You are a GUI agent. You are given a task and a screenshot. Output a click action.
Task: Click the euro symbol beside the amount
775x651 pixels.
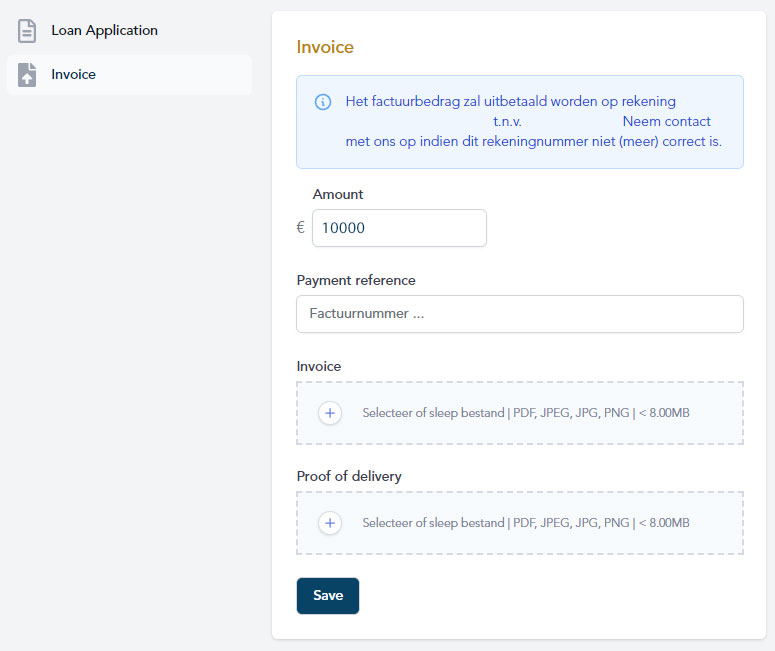[x=301, y=228]
